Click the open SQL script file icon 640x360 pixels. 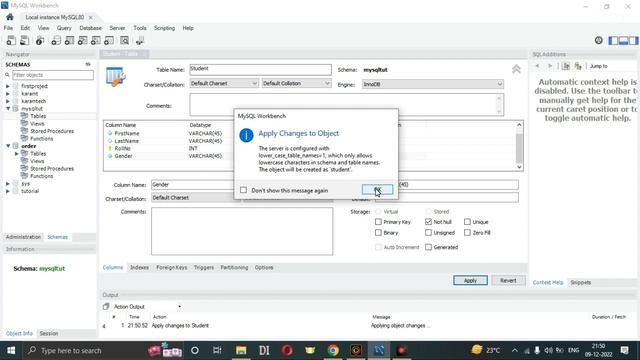click(24, 40)
